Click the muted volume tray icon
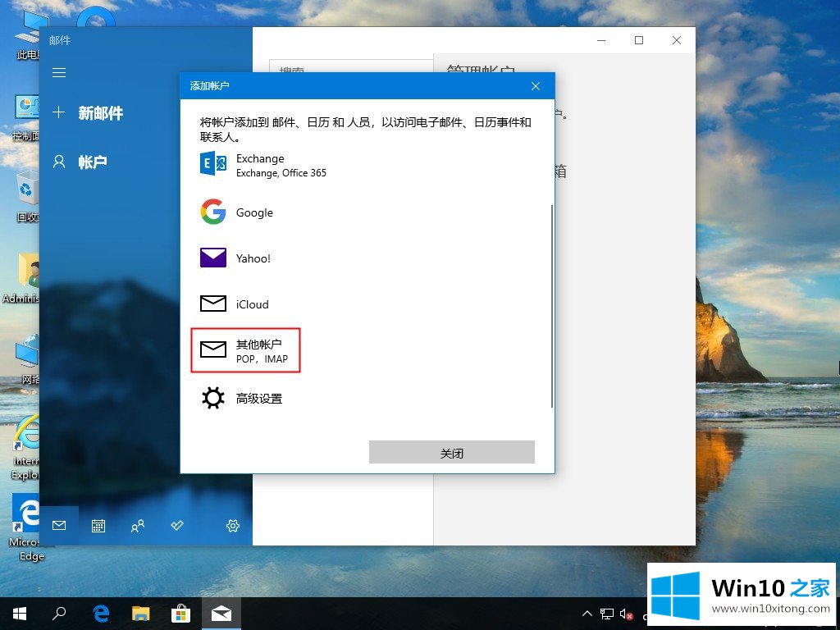The width and height of the screenshot is (840, 630). coord(626,614)
